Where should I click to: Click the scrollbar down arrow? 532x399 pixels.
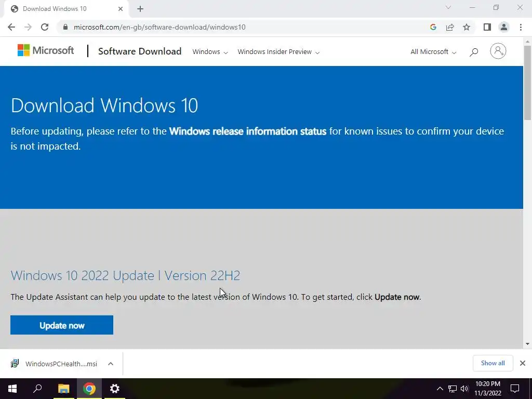(x=527, y=344)
